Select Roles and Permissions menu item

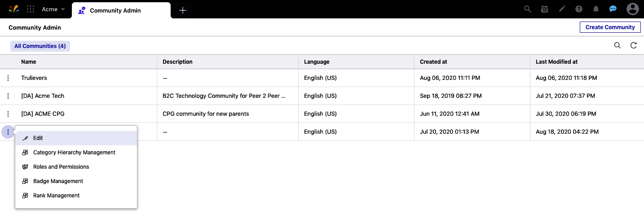pyautogui.click(x=76, y=167)
